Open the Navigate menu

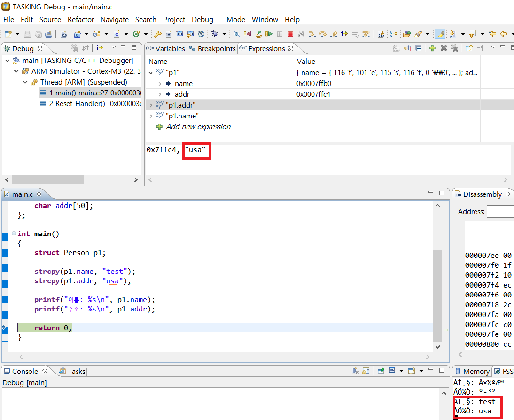pos(114,20)
